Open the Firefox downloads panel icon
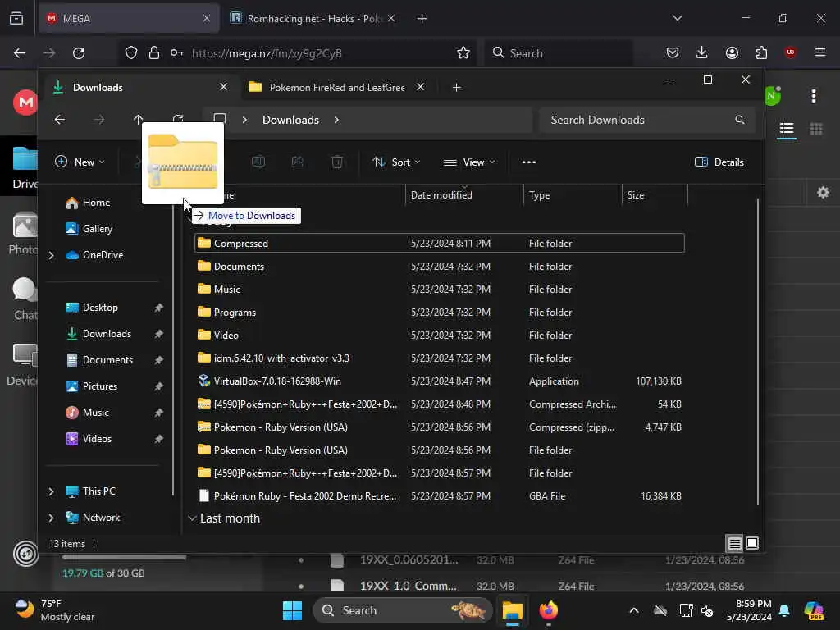840x630 pixels. (x=702, y=52)
